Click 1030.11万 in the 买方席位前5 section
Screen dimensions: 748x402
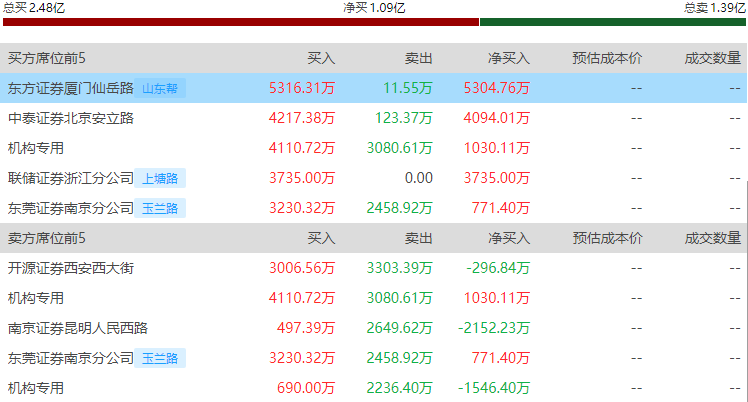pos(497,148)
